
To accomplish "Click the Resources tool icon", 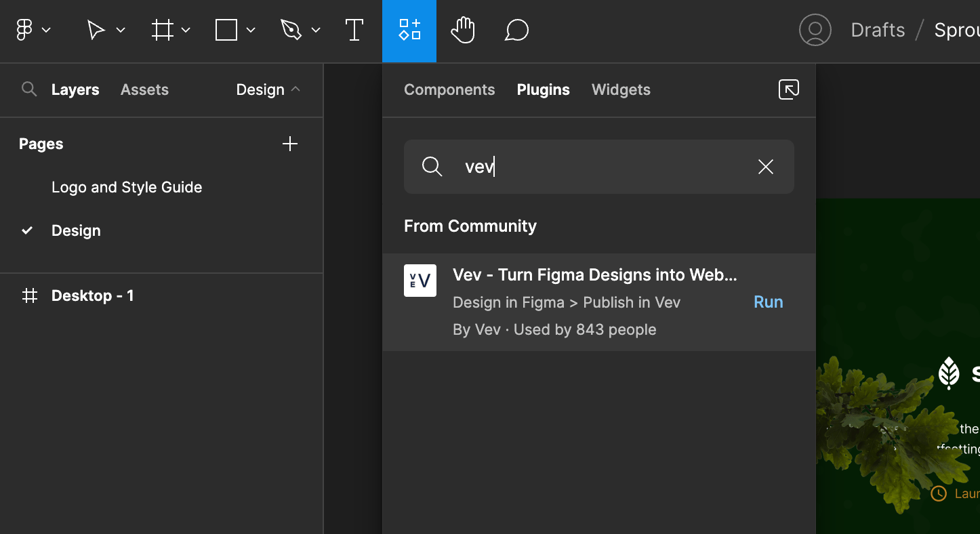I will [x=409, y=30].
